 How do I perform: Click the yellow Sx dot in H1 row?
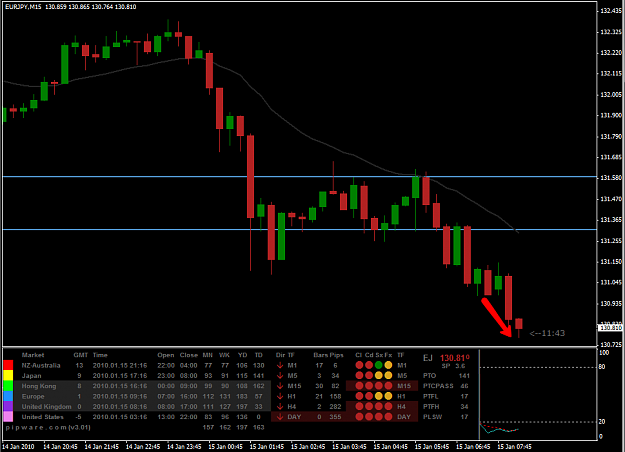click(x=379, y=396)
